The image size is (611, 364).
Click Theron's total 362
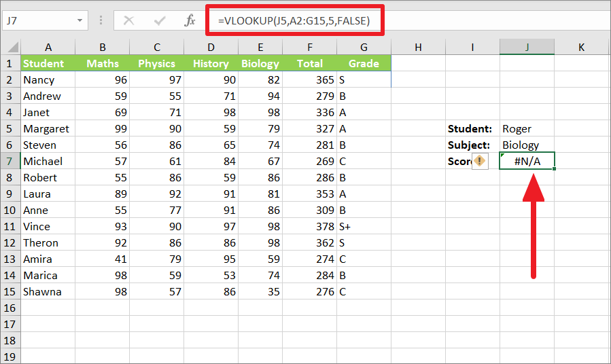[x=310, y=243]
